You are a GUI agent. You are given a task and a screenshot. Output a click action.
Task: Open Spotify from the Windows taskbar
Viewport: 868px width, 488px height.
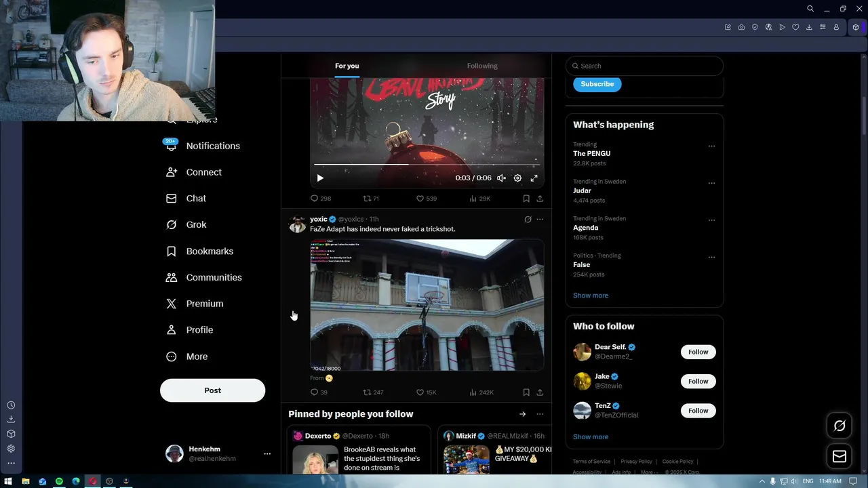[x=59, y=481]
